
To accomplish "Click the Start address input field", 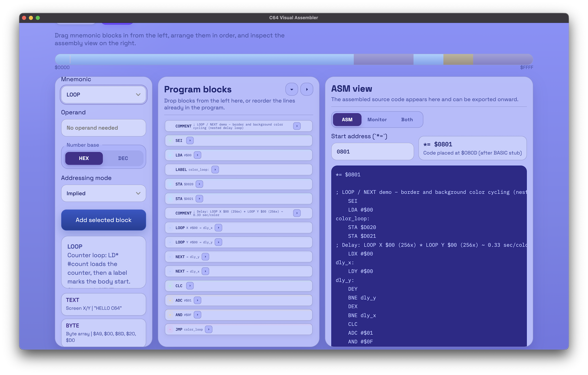I will [372, 152].
